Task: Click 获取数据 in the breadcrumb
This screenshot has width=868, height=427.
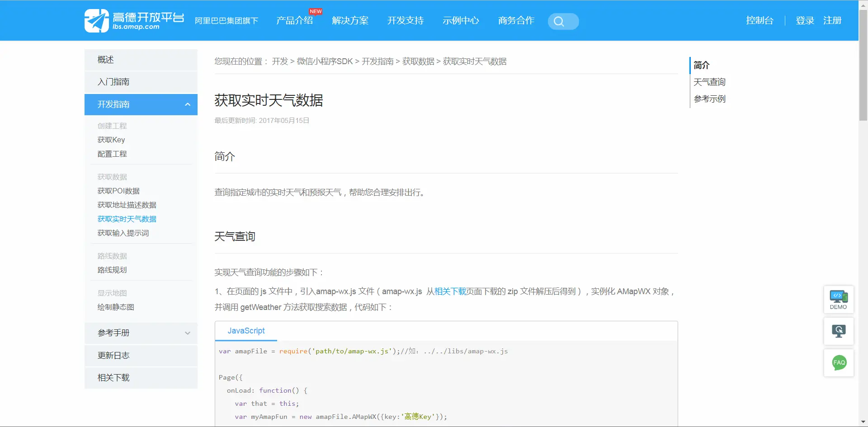Action: [418, 61]
